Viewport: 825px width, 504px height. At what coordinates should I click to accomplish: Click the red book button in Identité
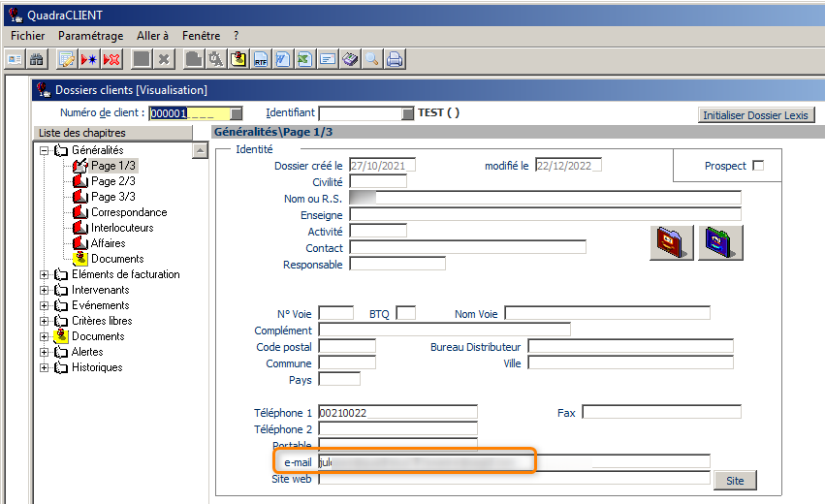672,242
